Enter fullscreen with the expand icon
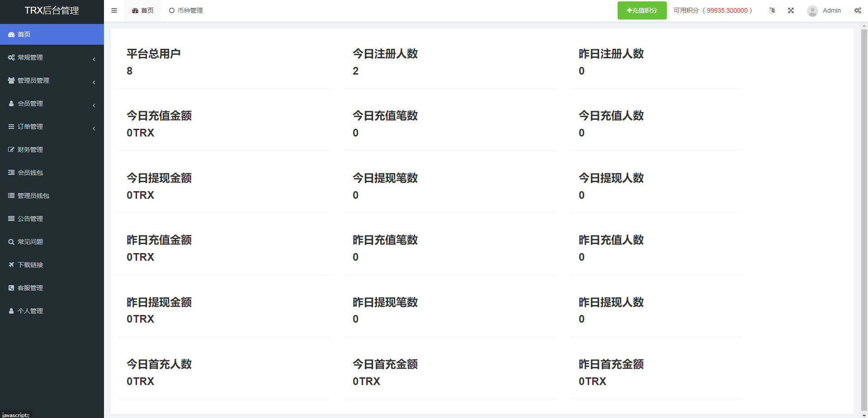 point(791,10)
